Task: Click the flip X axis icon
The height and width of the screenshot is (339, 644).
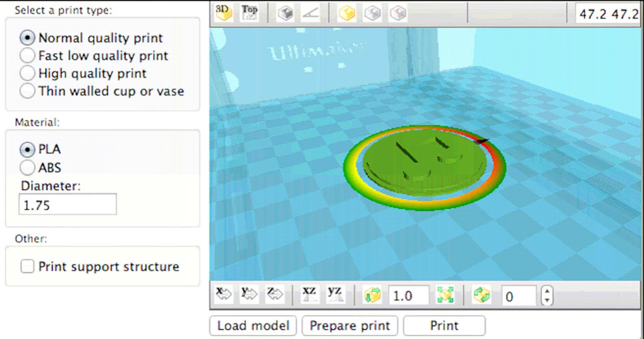Action: point(224,294)
